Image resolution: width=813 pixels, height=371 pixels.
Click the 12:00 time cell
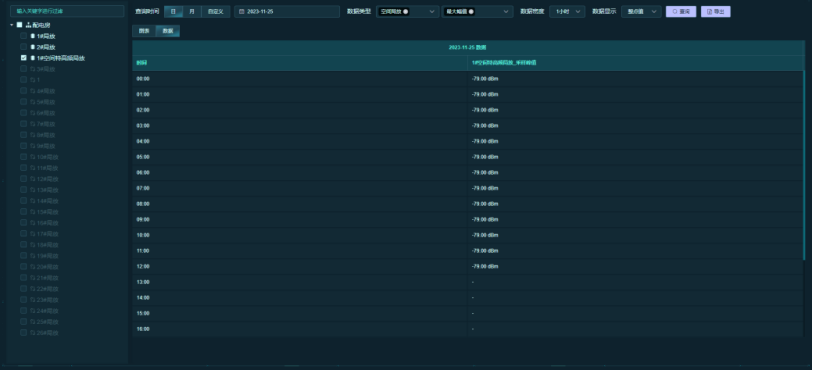click(300, 266)
